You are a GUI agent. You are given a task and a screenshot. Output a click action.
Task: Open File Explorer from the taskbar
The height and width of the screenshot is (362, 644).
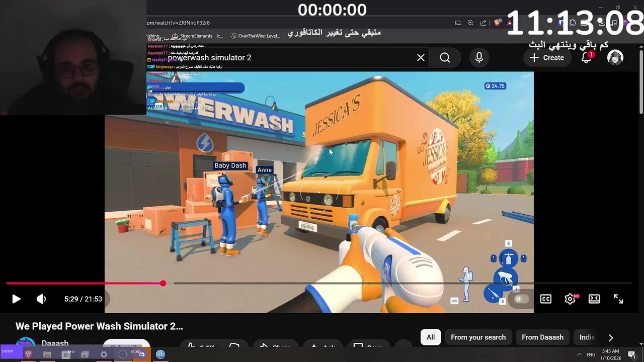coord(47,354)
